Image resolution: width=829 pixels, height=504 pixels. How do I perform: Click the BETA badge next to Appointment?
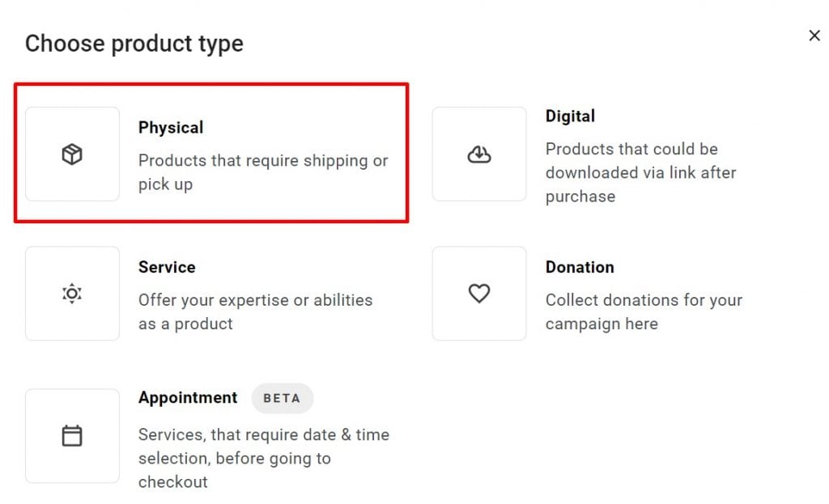point(282,398)
